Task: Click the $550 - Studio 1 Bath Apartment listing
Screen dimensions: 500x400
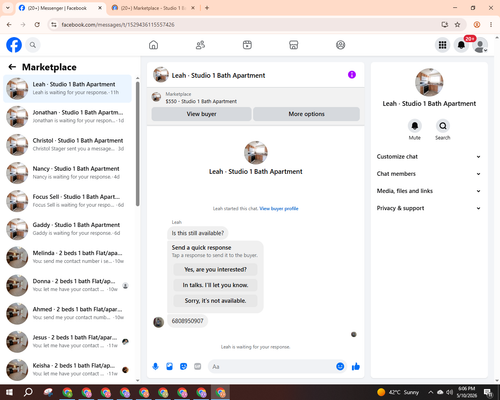Action: (201, 101)
